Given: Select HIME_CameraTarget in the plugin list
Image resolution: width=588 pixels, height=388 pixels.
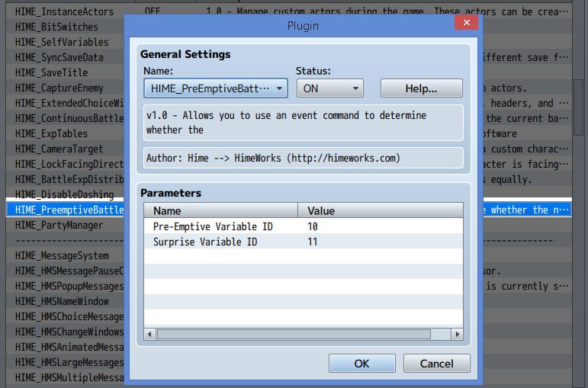Looking at the screenshot, I should tap(59, 149).
